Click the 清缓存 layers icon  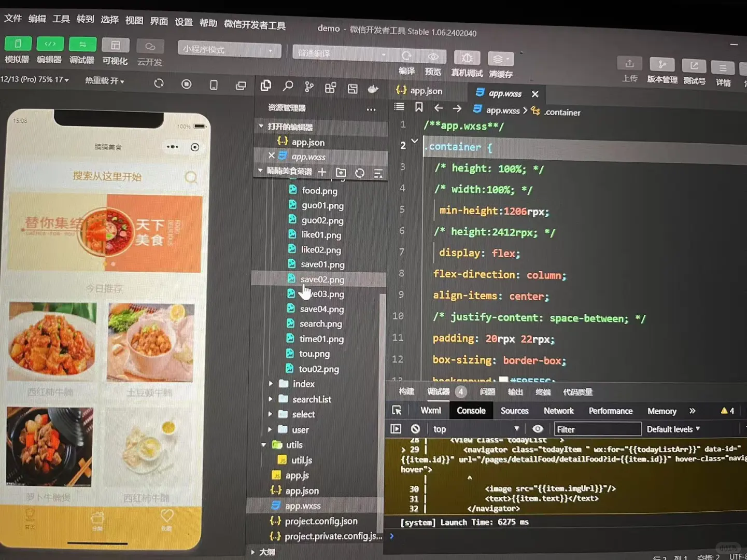coord(500,59)
